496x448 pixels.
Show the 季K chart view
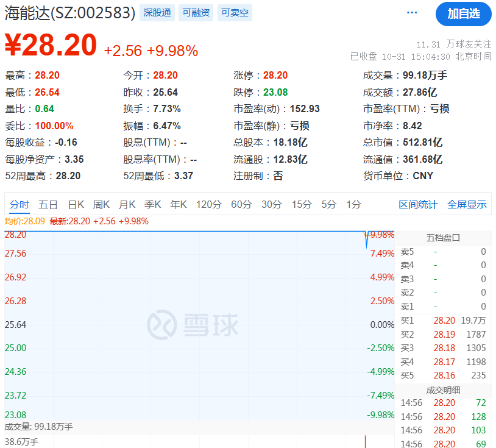coord(152,204)
